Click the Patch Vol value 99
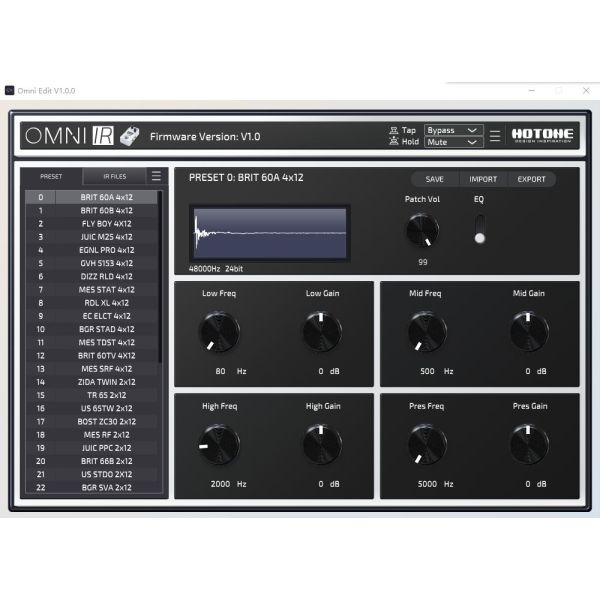 tap(422, 262)
